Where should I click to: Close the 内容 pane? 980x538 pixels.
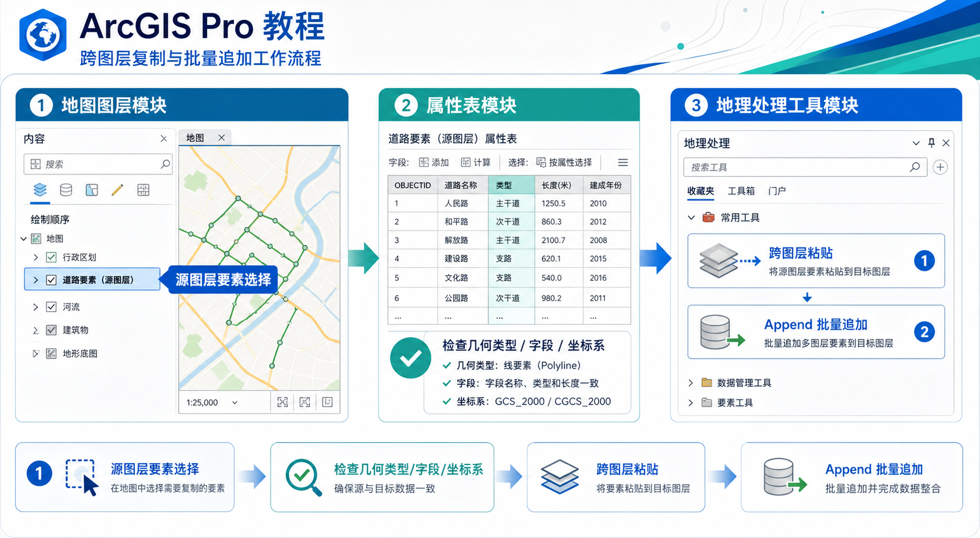(164, 138)
